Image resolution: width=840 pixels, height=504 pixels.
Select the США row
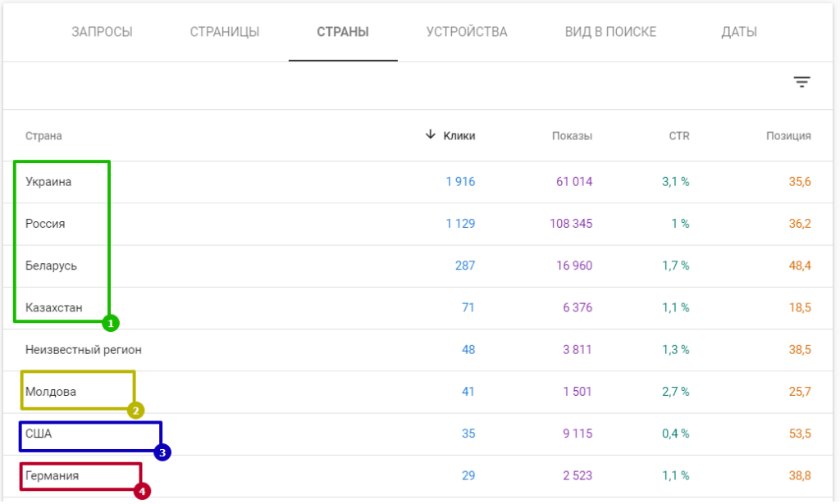coord(418,434)
